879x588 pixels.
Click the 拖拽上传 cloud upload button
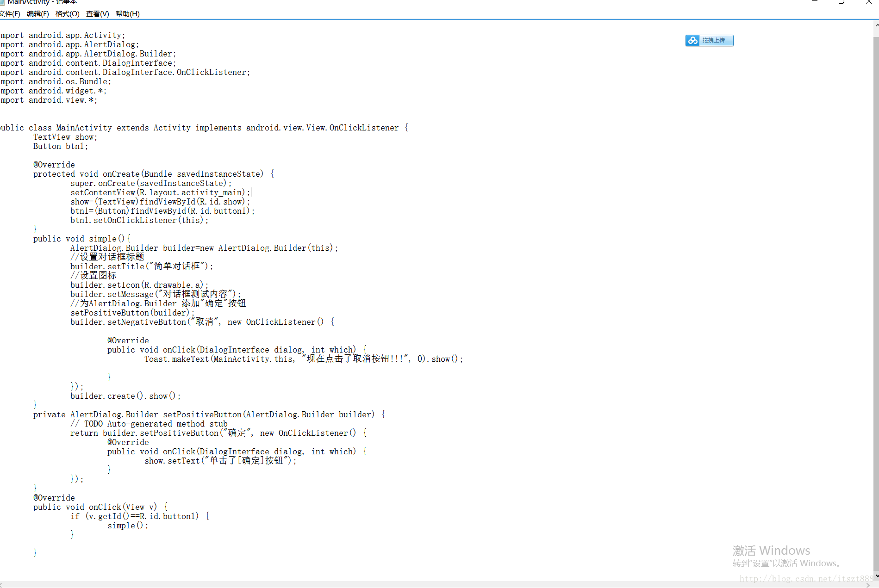pyautogui.click(x=709, y=41)
